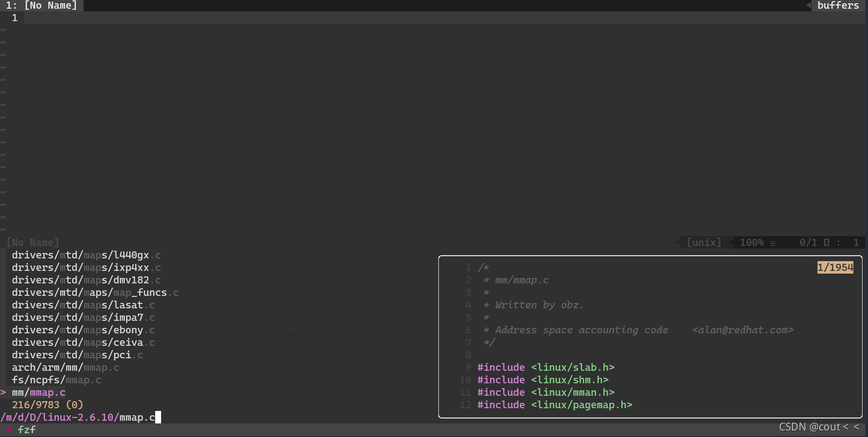Click the '#include <linux/shm.h>' line
868x437 pixels.
click(x=543, y=380)
